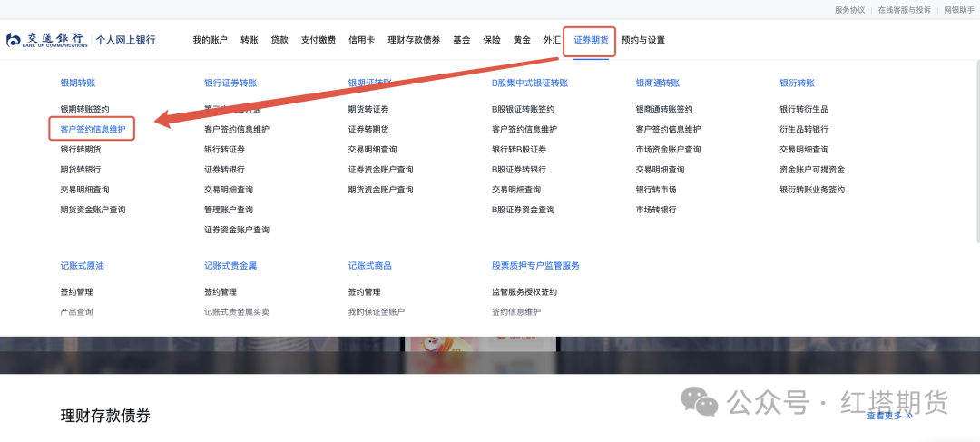Open 市场转银行
980x442 pixels.
click(x=656, y=210)
